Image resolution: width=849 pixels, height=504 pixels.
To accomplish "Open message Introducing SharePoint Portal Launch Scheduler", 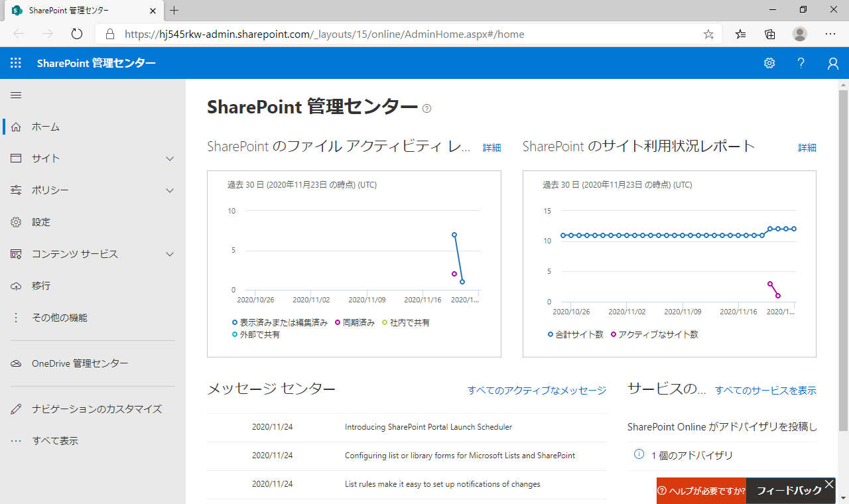I will point(428,427).
